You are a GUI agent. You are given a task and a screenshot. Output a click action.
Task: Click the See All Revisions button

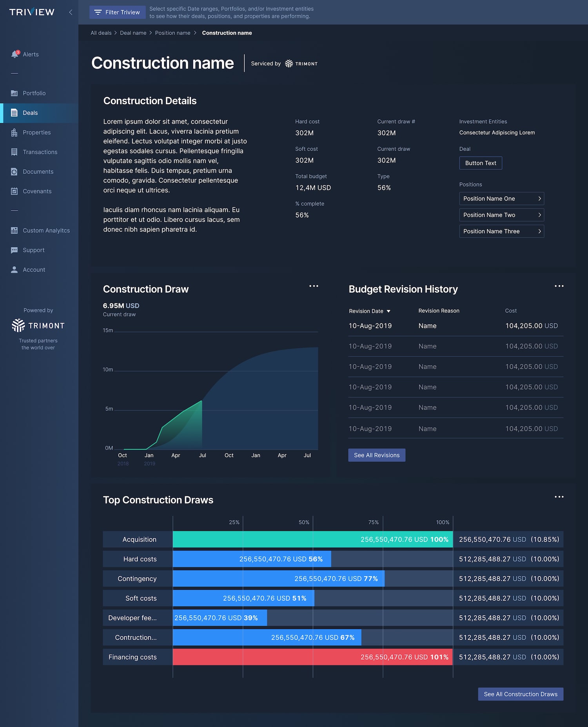[377, 455]
